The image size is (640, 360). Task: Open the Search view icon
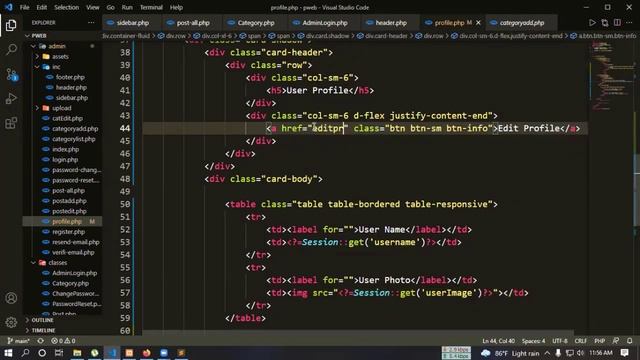11,50
